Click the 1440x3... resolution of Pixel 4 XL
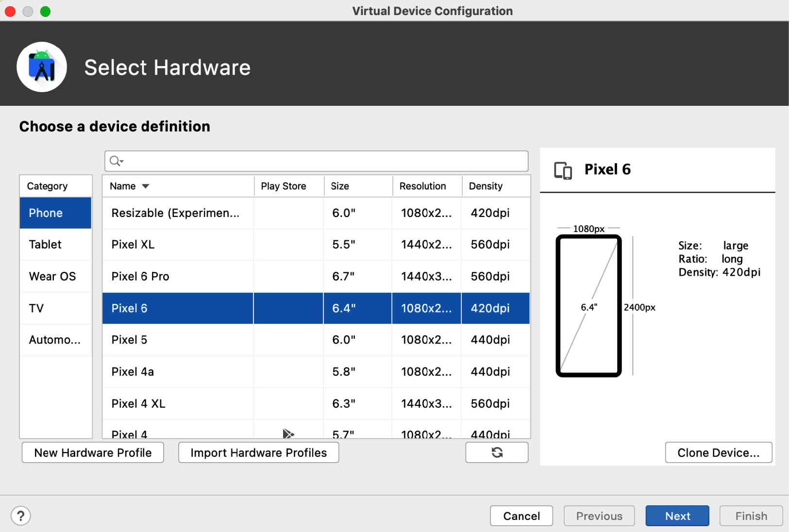789x532 pixels. click(426, 403)
